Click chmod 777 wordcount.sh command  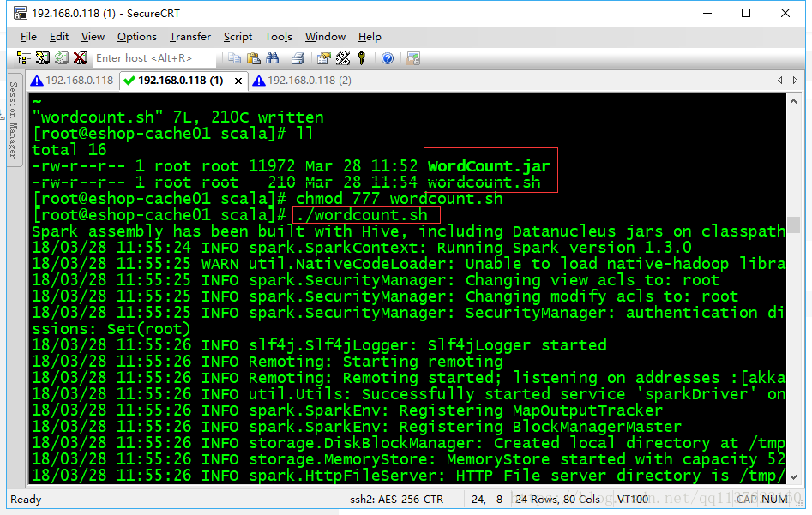tap(400, 199)
